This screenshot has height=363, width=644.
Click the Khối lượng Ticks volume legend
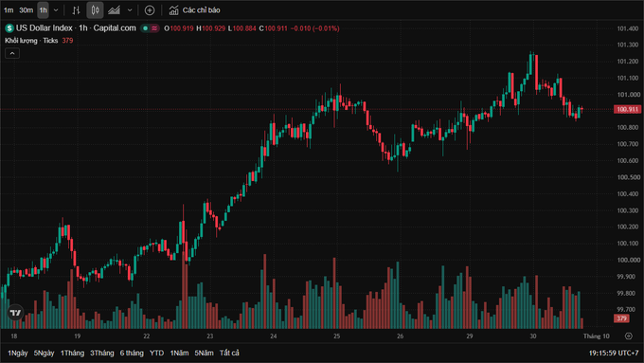(39, 41)
